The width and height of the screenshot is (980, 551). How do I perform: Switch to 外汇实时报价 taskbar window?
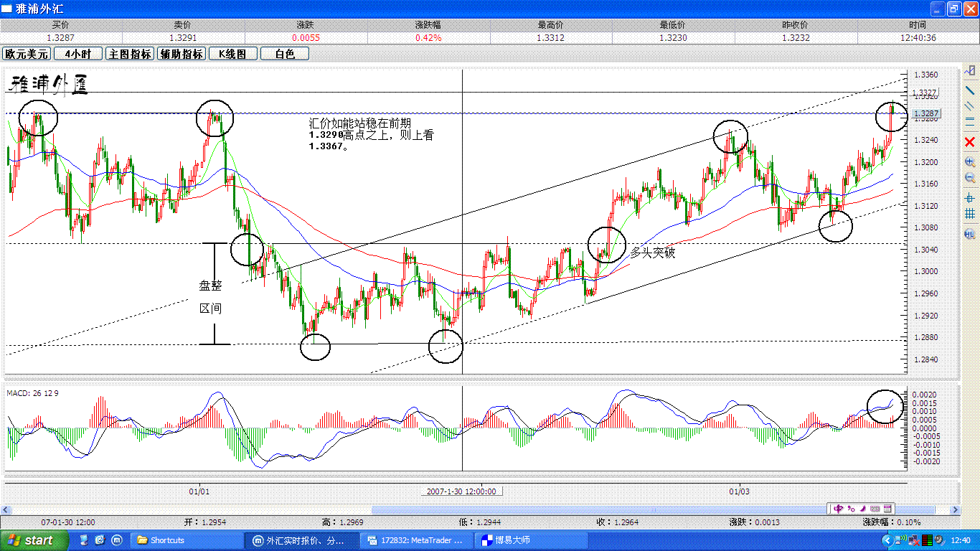[301, 540]
